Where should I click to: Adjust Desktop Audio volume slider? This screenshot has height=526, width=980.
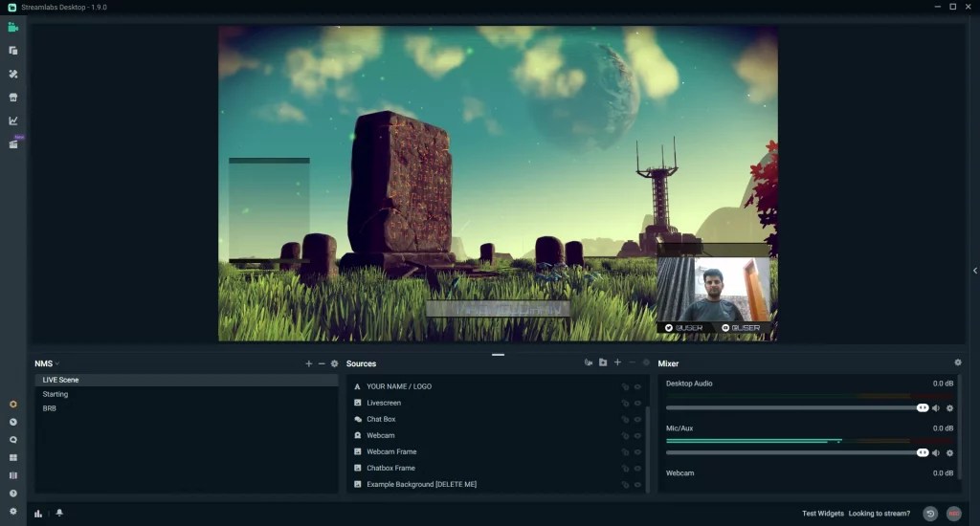coord(797,408)
